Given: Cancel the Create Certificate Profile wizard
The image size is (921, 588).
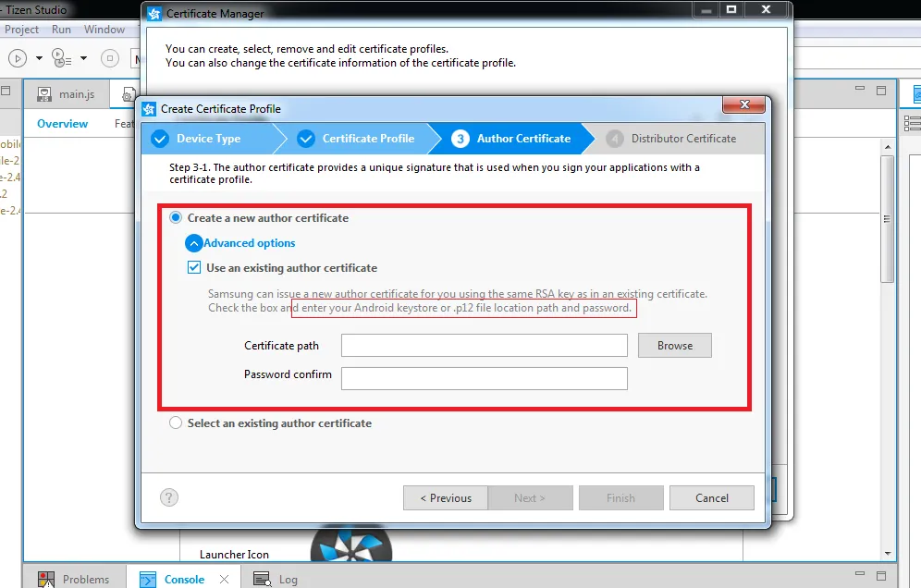Looking at the screenshot, I should click(712, 497).
